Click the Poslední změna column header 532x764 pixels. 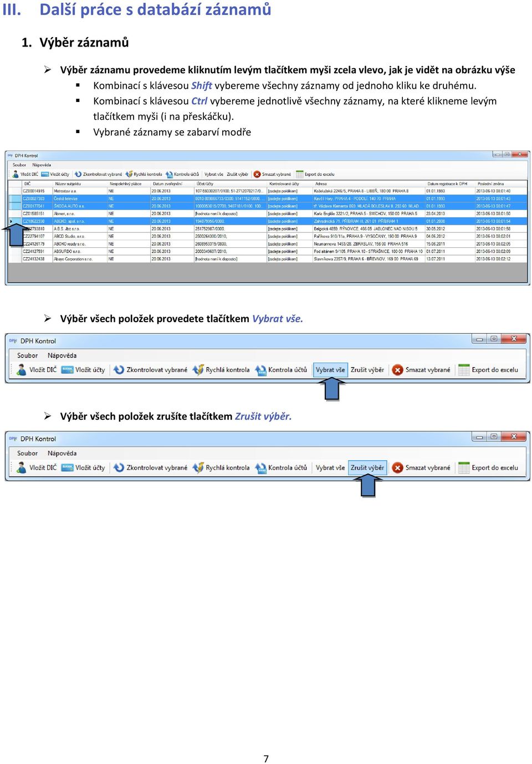tap(501, 184)
